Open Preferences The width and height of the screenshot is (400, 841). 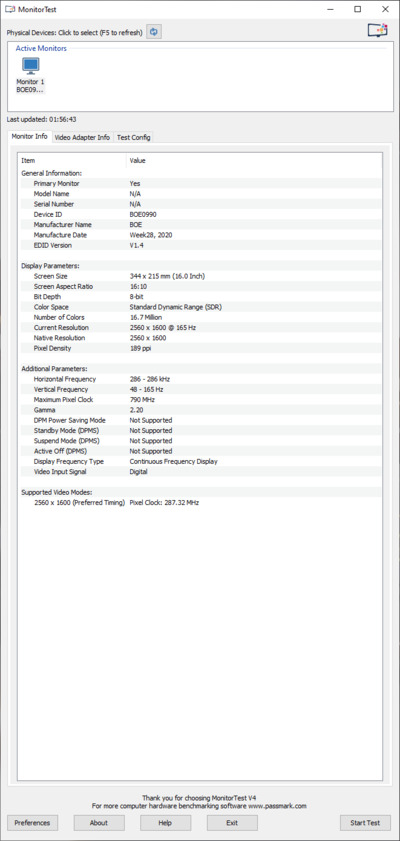[32, 823]
